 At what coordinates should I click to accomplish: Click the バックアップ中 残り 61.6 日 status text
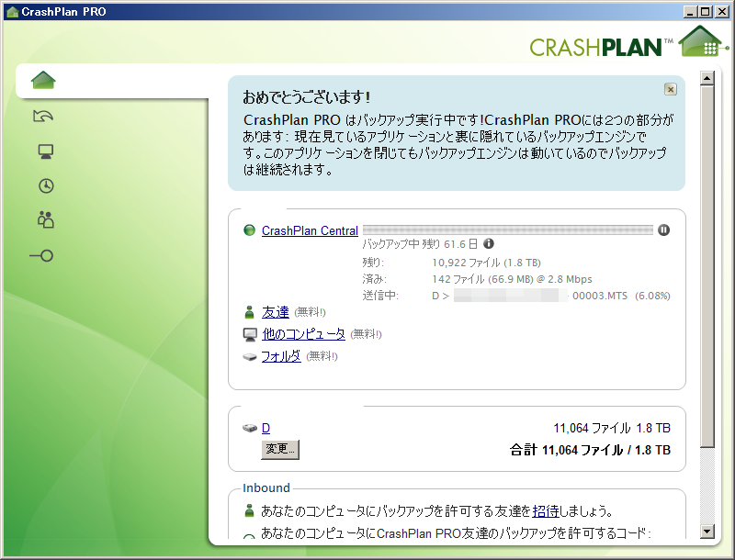(420, 244)
